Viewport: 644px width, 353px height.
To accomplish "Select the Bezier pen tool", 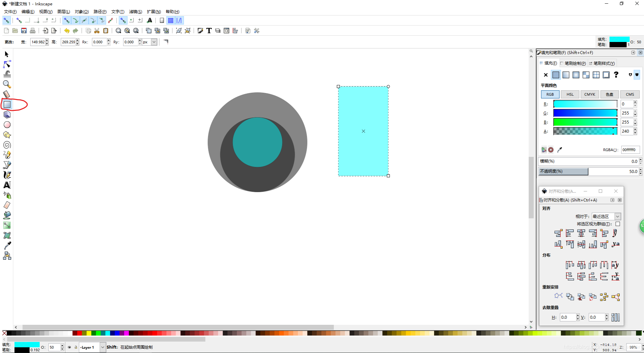I will coord(7,165).
